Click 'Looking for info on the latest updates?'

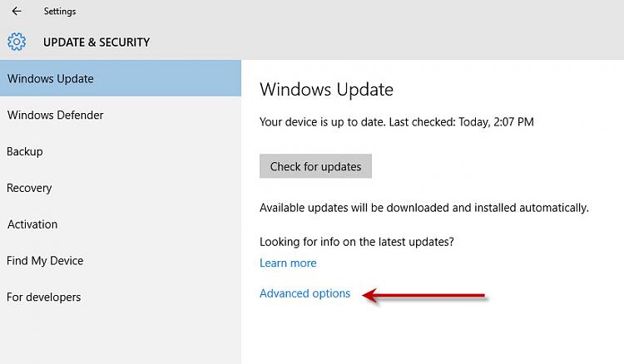click(357, 242)
